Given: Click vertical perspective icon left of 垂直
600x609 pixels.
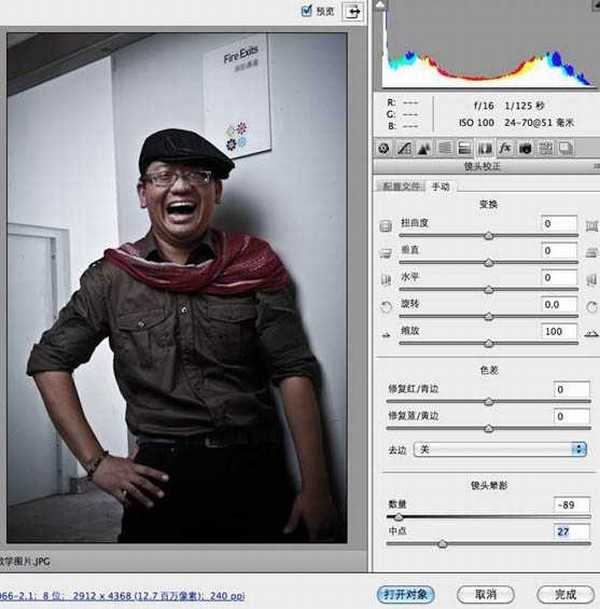Looking at the screenshot, I should pyautogui.click(x=385, y=253).
